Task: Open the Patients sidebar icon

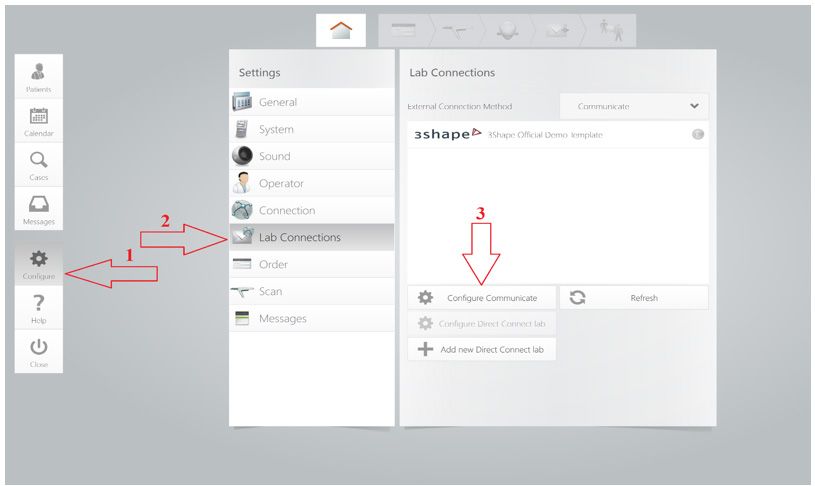Action: (39, 75)
